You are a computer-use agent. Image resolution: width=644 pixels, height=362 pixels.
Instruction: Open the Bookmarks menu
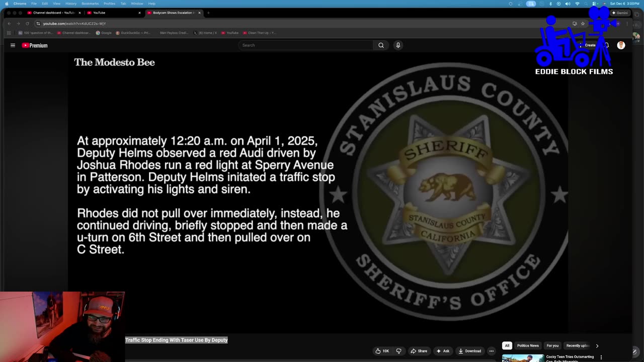pos(90,4)
